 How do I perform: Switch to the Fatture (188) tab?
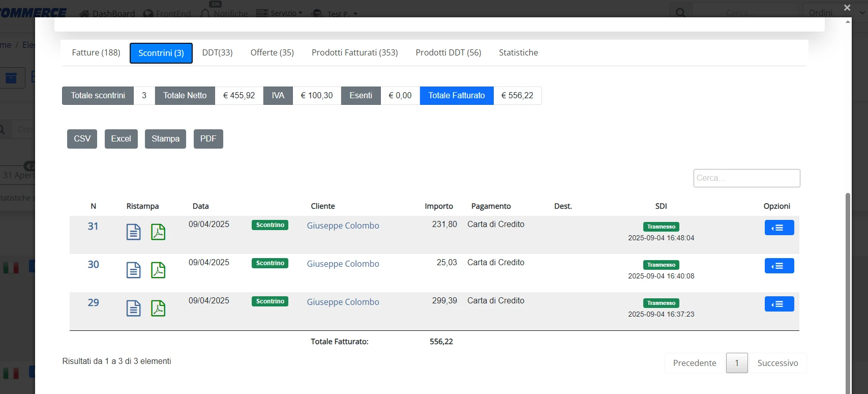click(96, 52)
